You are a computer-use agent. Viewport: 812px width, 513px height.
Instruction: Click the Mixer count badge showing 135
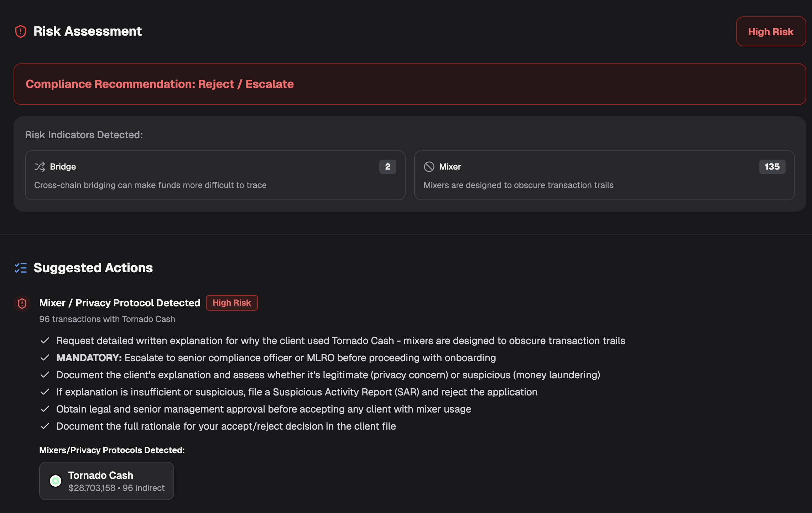pos(772,167)
